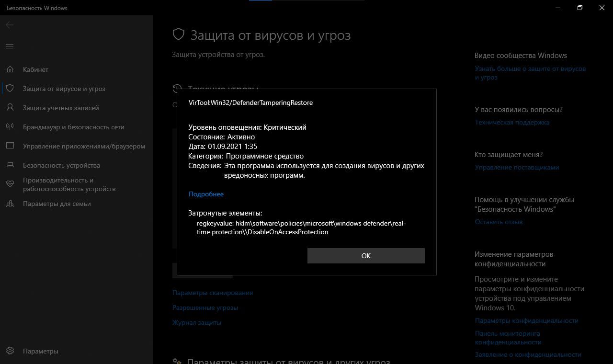Click the shield icon beside page title
This screenshot has height=364, width=613.
pos(179,35)
